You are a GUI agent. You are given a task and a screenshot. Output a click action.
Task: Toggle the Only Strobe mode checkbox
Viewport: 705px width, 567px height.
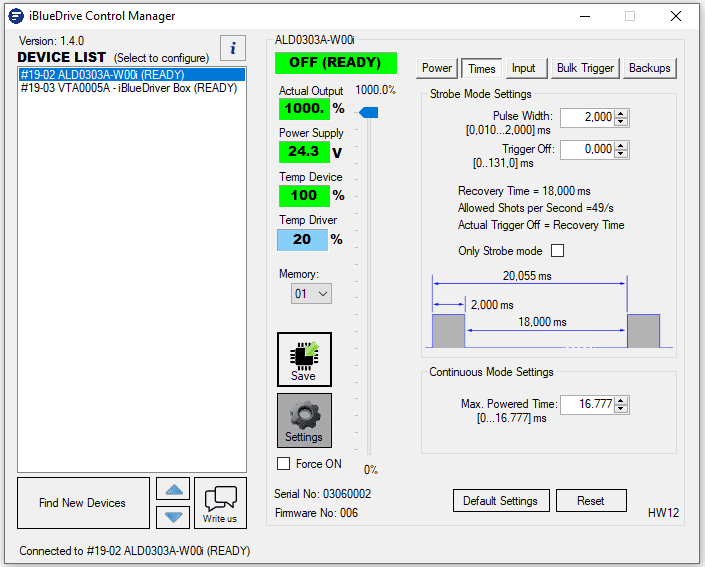[x=558, y=251]
